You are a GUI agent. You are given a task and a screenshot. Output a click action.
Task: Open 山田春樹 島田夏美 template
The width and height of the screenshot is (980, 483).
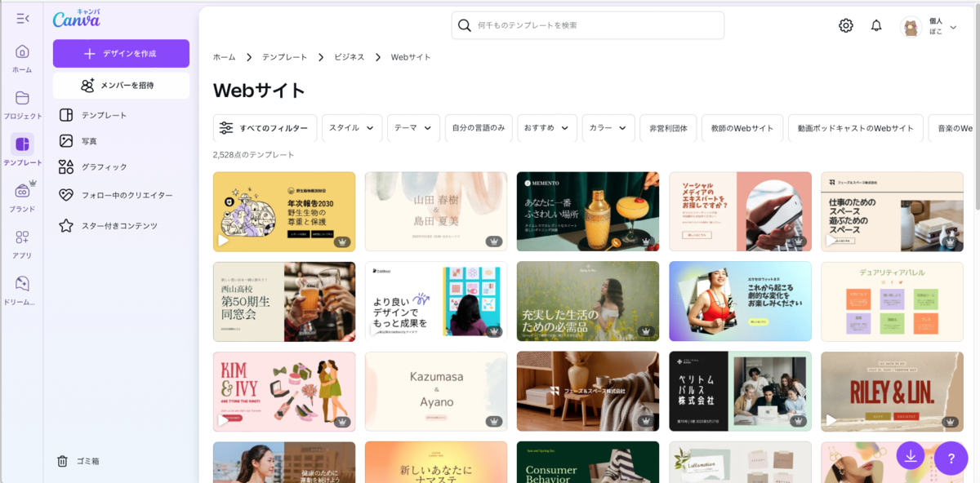pos(436,211)
